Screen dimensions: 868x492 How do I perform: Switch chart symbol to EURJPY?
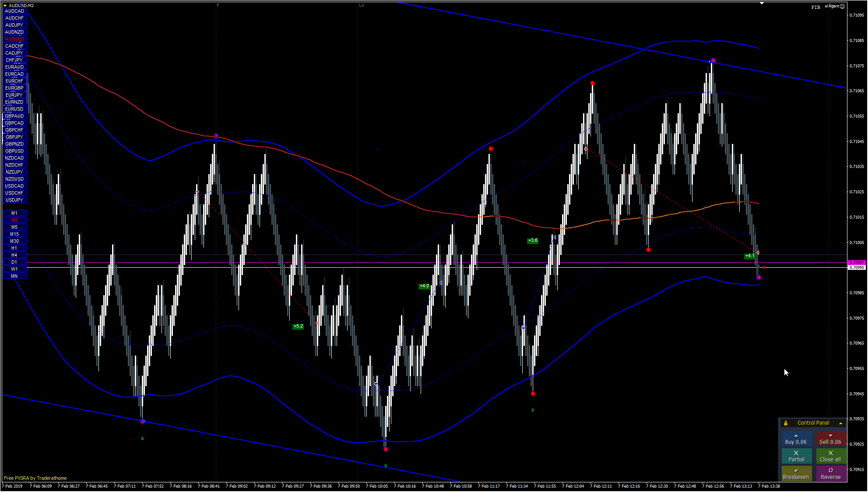click(14, 95)
